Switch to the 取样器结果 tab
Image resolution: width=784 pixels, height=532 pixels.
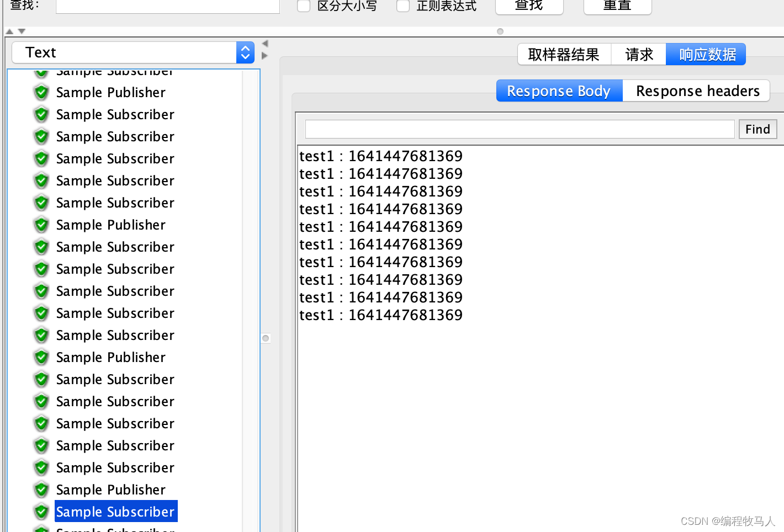(564, 54)
